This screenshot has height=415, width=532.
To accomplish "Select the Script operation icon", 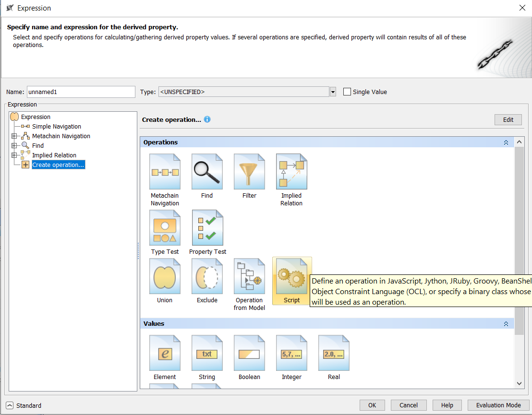I will point(291,276).
